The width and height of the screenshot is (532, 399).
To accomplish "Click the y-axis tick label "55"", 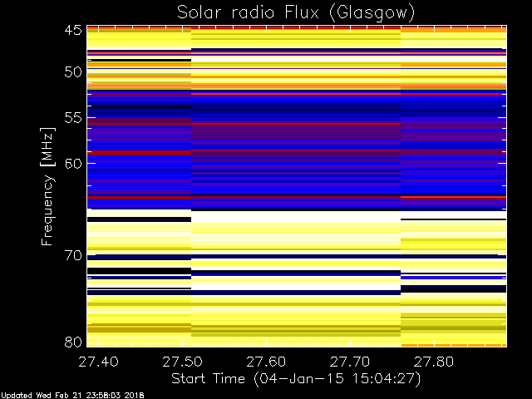I will 73,118.
